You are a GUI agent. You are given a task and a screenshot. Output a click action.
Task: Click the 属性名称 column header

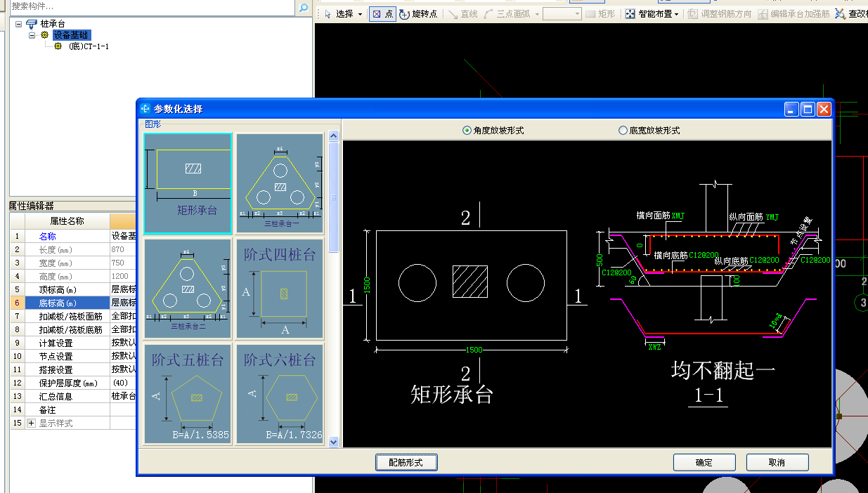click(x=67, y=221)
